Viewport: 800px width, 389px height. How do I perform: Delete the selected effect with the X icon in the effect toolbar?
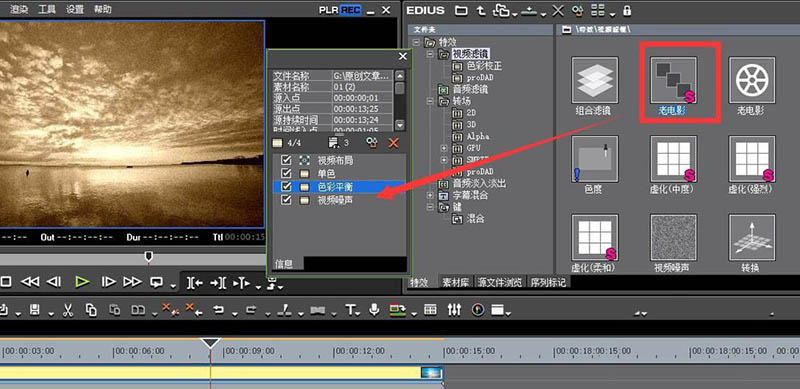559,10
